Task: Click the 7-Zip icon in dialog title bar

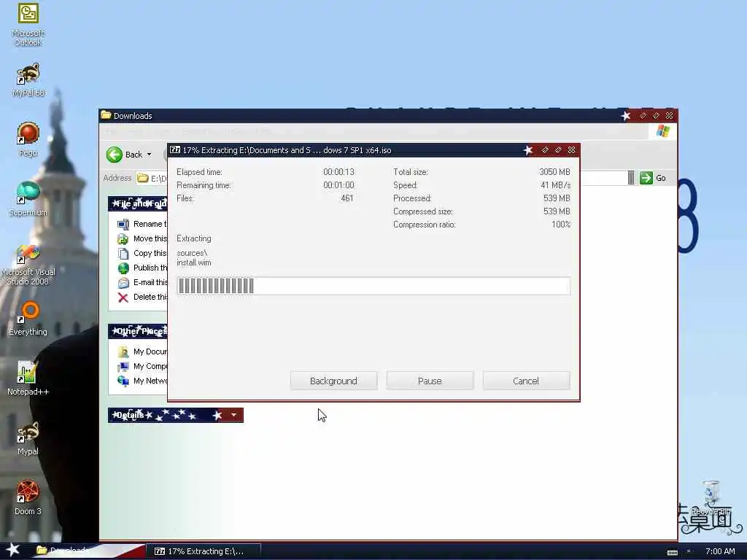Action: pyautogui.click(x=175, y=150)
